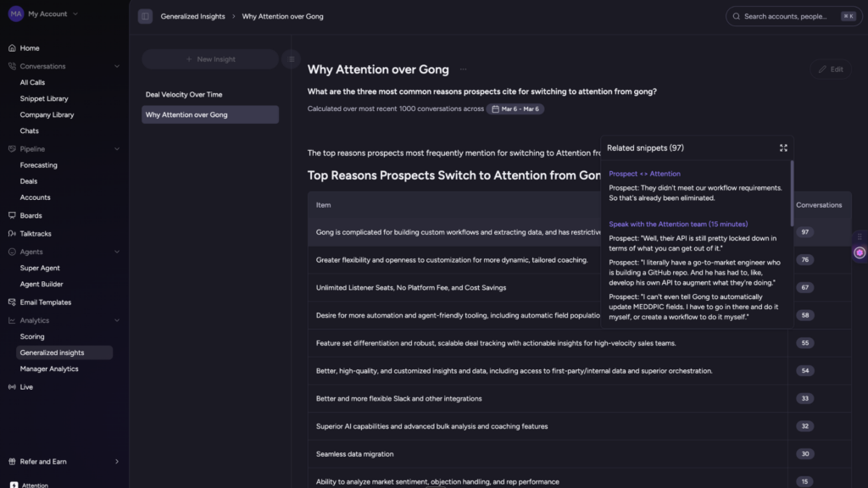Click the 32 conversations badge

804,426
